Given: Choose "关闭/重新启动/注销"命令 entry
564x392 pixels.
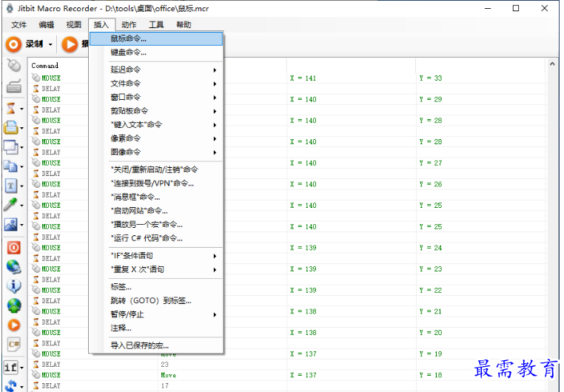Looking at the screenshot, I should pyautogui.click(x=156, y=169).
